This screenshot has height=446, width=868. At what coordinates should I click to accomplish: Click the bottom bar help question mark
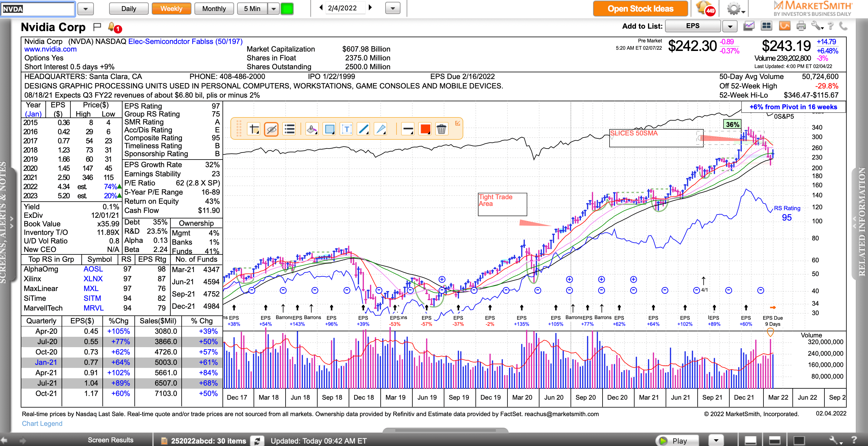(x=854, y=440)
